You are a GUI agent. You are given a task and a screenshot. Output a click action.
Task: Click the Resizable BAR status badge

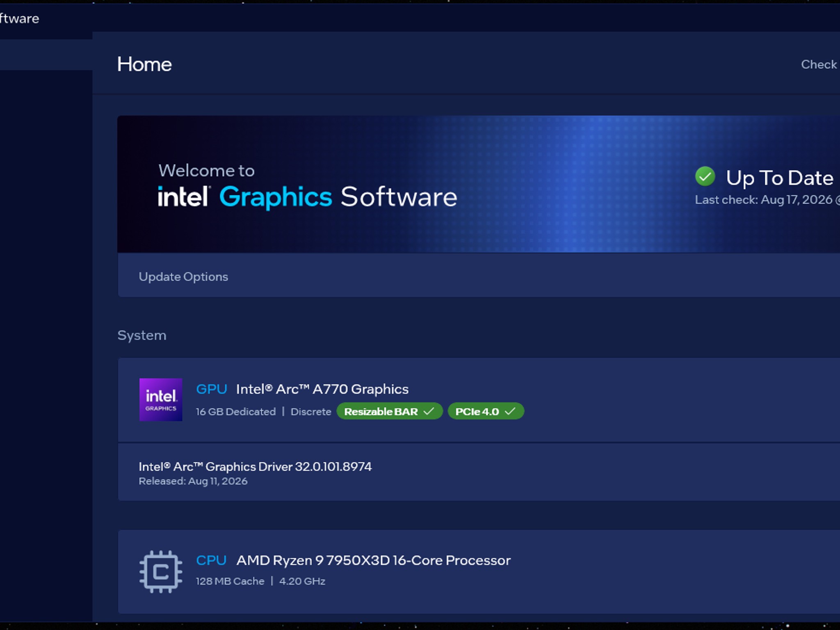click(x=389, y=411)
